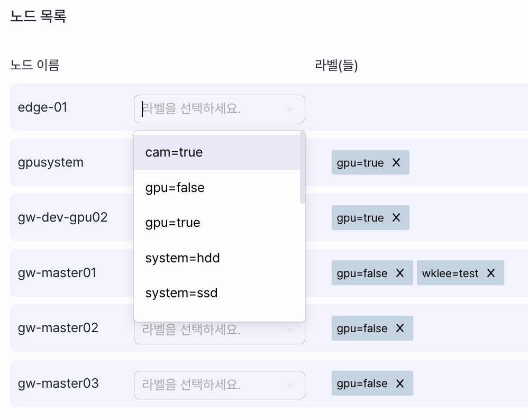Click node name gw-master03
The height and width of the screenshot is (420, 528).
[58, 384]
